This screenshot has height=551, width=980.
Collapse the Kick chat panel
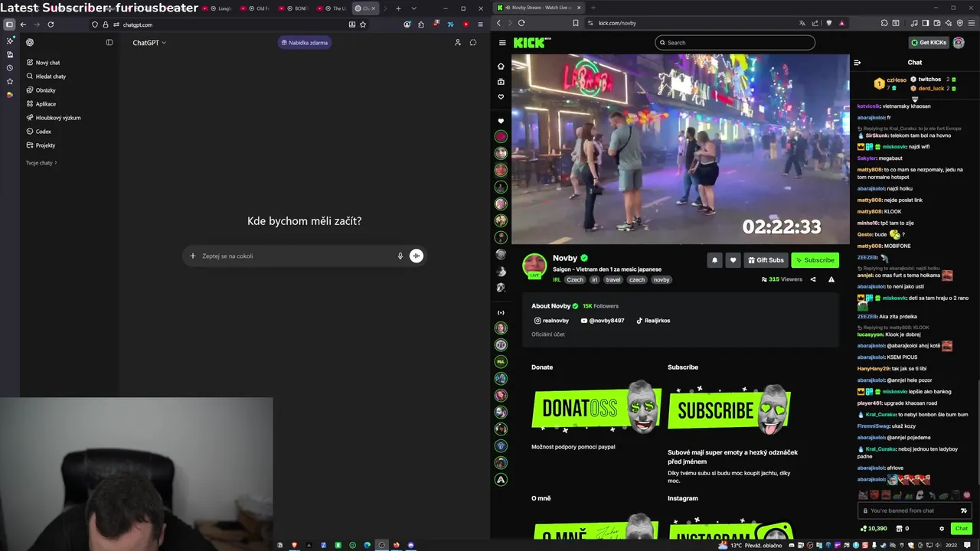[857, 63]
